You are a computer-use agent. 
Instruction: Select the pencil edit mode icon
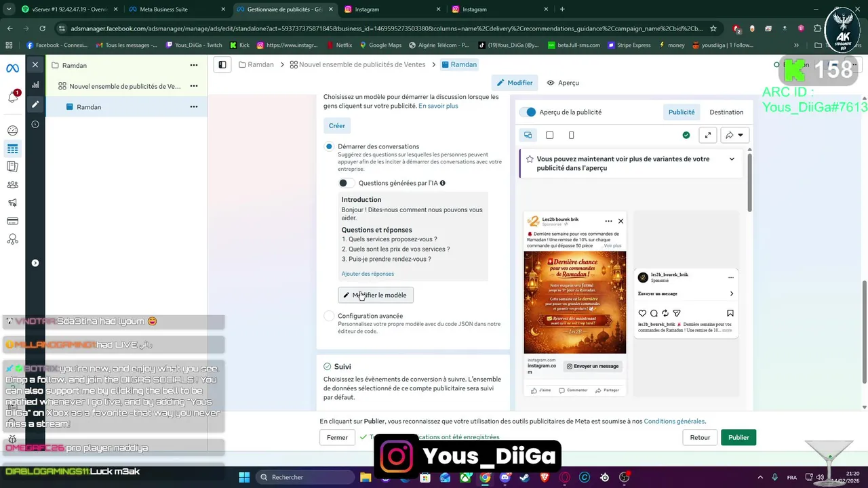(35, 104)
